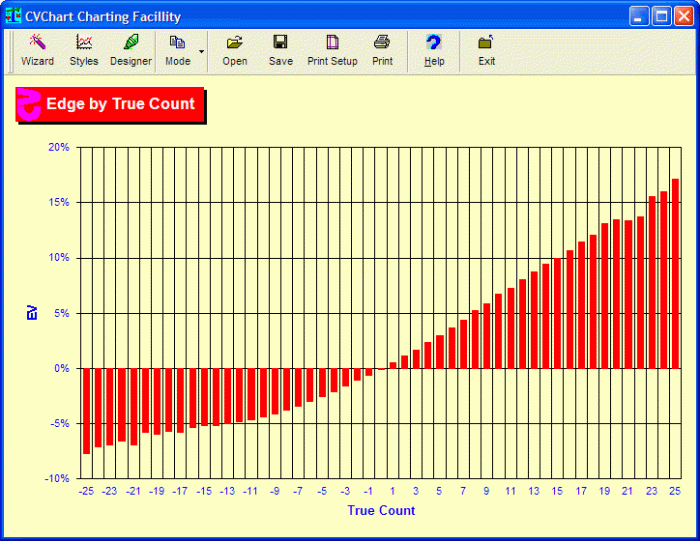Click the Mode toolbar icon

coord(177,49)
